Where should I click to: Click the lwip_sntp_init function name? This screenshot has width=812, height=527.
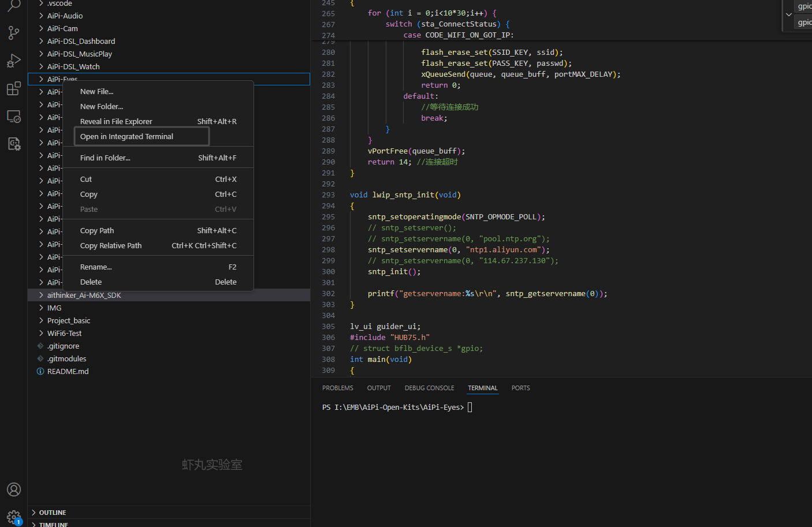point(403,195)
